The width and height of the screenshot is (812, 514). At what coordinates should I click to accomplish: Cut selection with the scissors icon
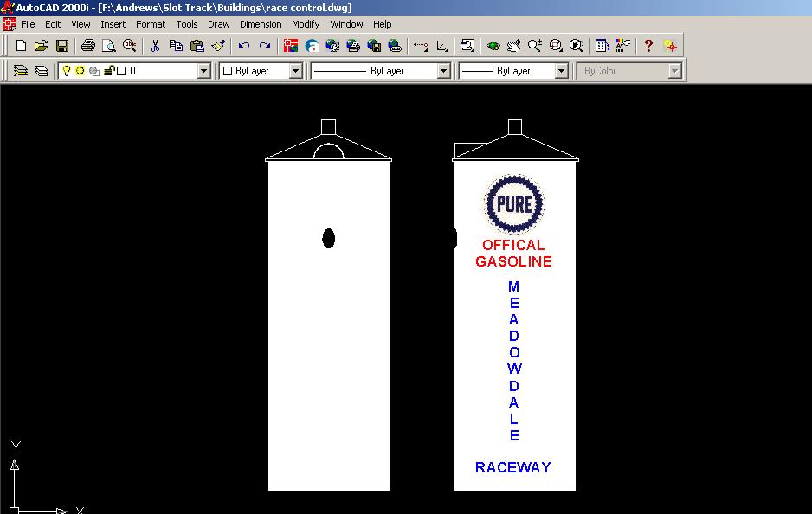click(x=155, y=46)
